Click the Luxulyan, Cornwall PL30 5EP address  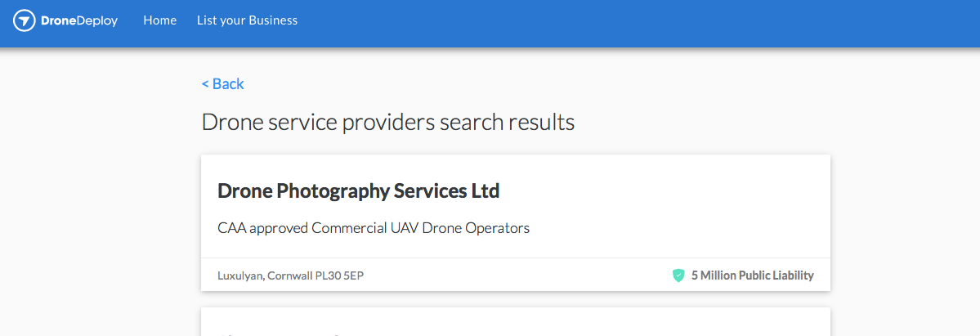(291, 276)
